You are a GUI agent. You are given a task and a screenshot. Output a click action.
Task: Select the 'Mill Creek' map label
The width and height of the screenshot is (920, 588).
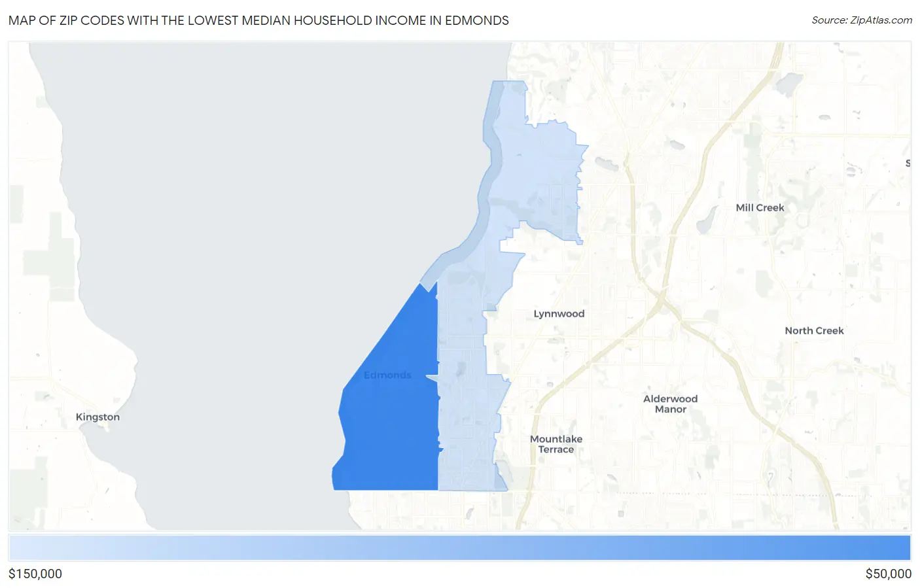tap(760, 207)
